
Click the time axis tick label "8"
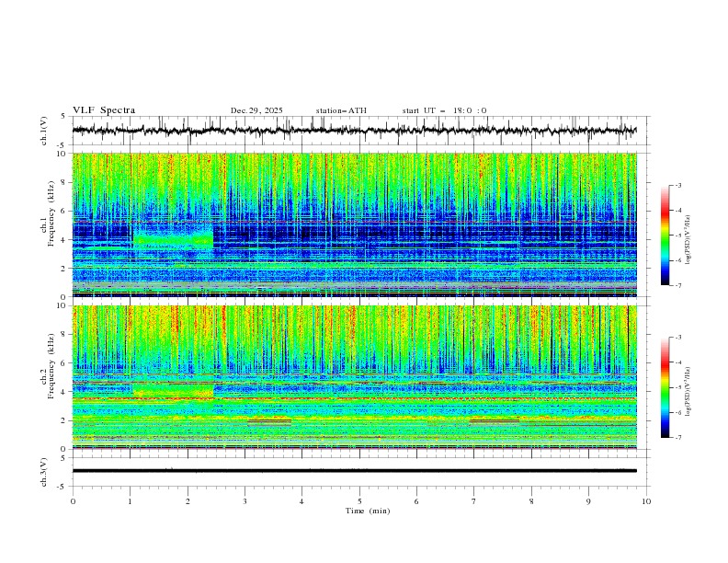(x=531, y=501)
